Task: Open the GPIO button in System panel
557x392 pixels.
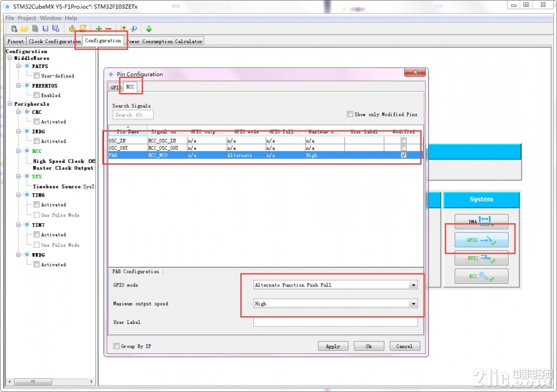Action: click(x=481, y=240)
